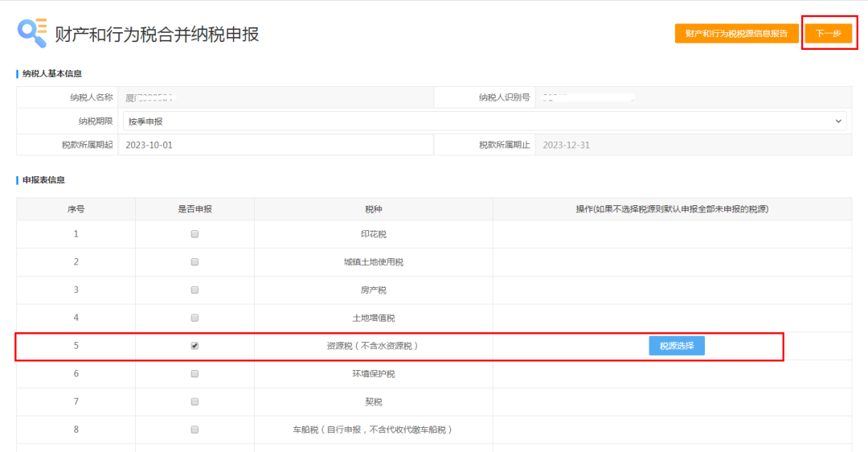The width and height of the screenshot is (868, 452).
Task: Check the 土地增值税 checkbox
Action: tap(194, 318)
